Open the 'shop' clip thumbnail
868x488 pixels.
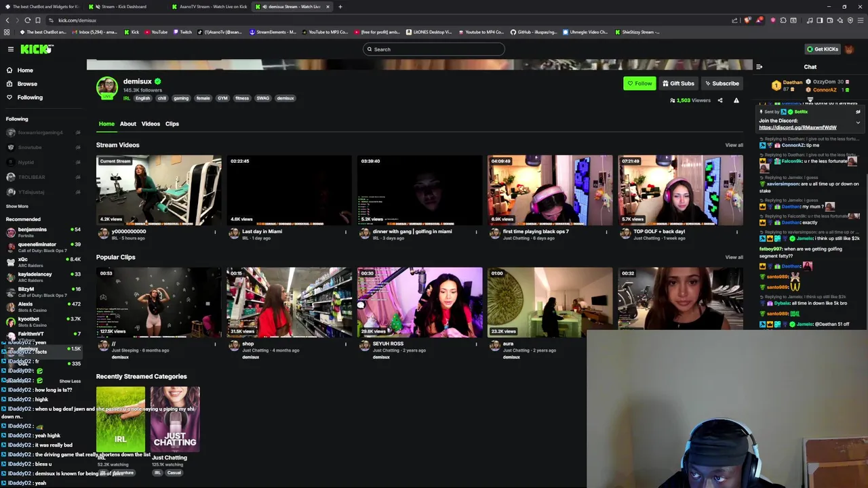pos(289,302)
